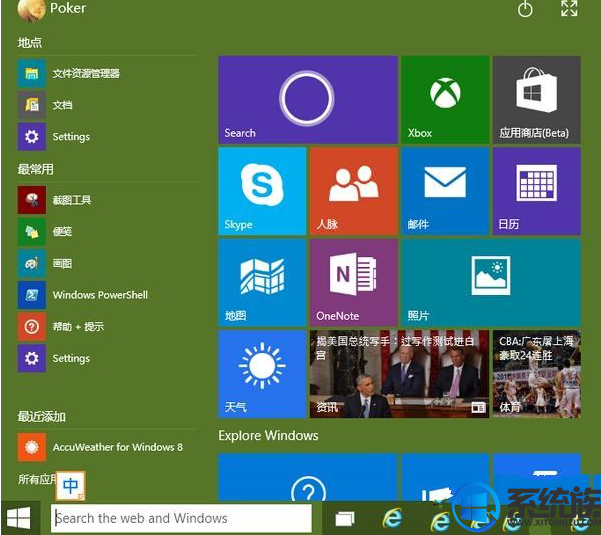Click the Poker user account picture
Screen dimensions: 601x535
[30, 10]
